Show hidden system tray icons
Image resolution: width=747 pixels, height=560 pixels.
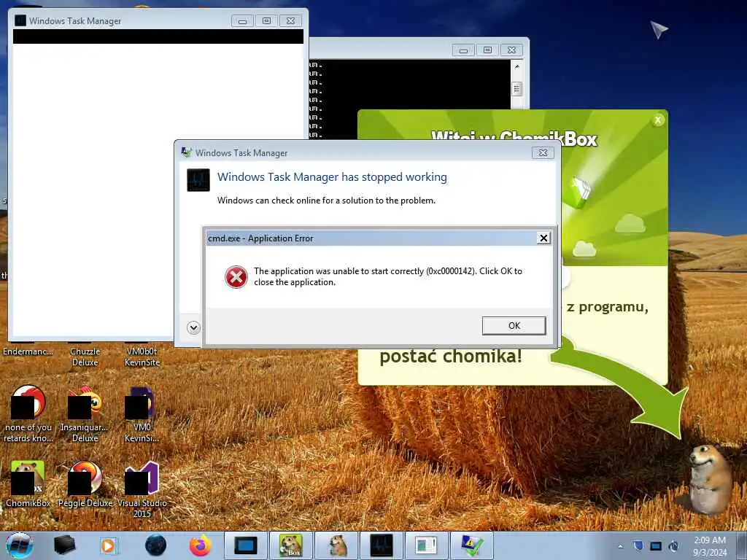tap(620, 547)
